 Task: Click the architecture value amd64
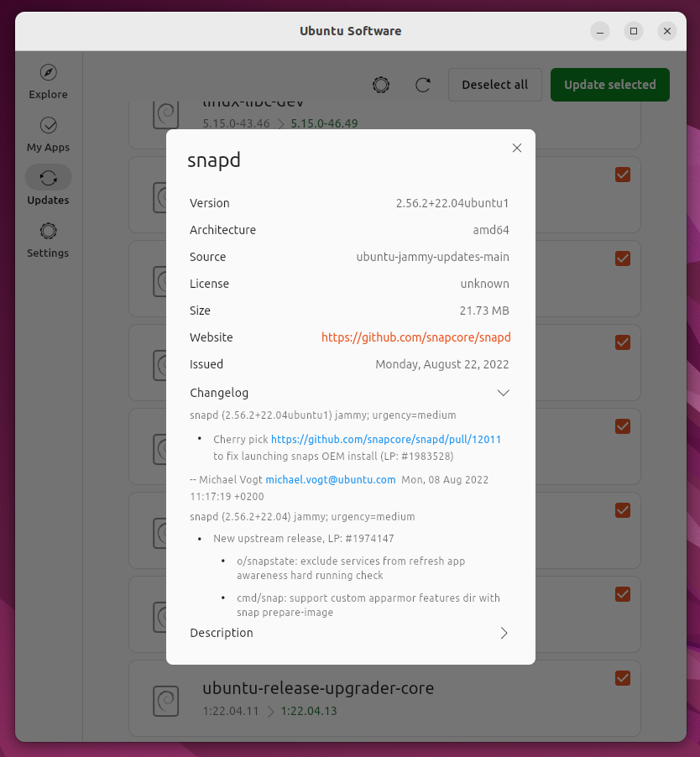pyautogui.click(x=490, y=230)
